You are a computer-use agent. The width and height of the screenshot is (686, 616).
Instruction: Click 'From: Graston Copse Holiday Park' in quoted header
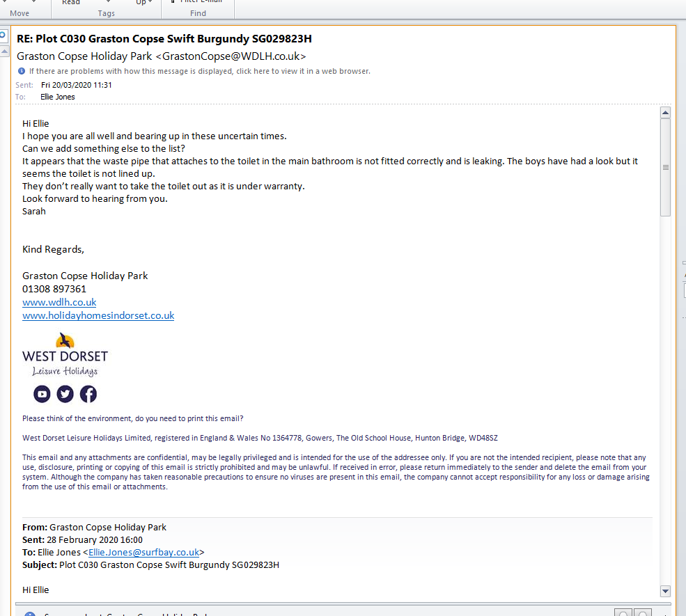pyautogui.click(x=94, y=527)
